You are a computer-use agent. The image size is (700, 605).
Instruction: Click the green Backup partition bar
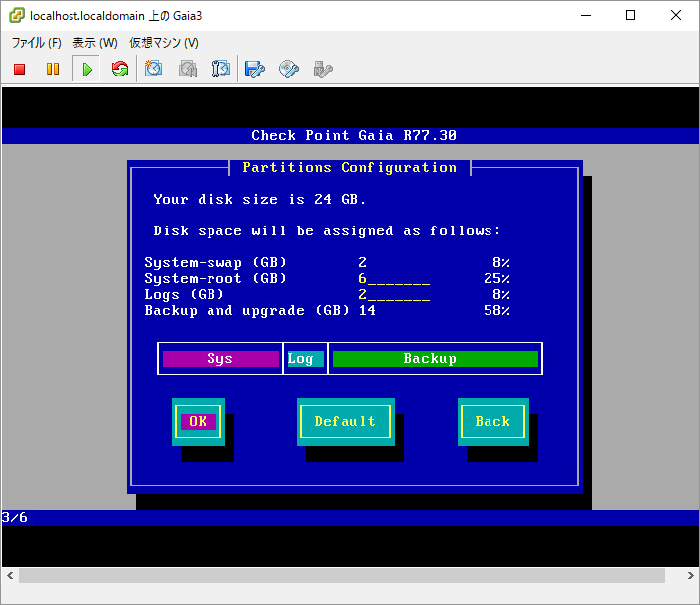(x=435, y=359)
